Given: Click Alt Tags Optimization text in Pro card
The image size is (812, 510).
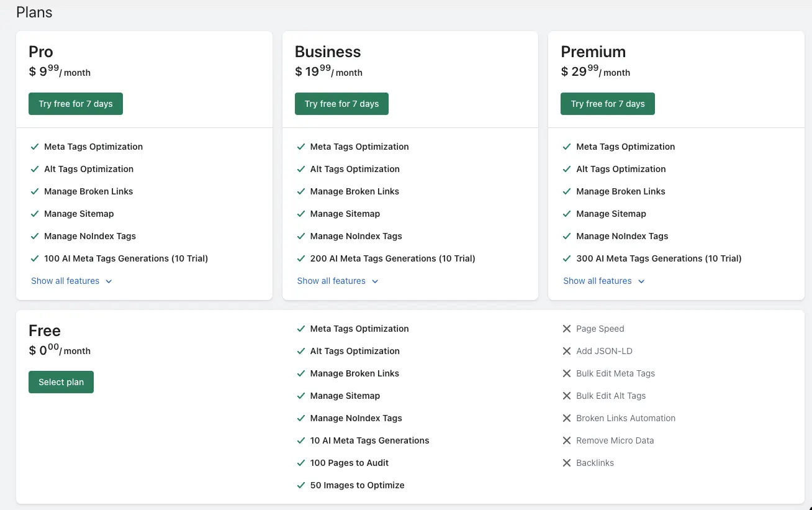Looking at the screenshot, I should point(89,169).
